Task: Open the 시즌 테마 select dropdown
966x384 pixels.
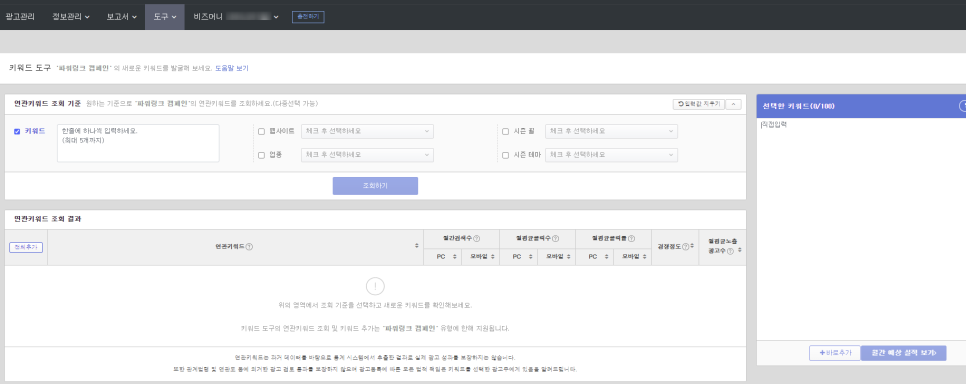Action: click(611, 155)
